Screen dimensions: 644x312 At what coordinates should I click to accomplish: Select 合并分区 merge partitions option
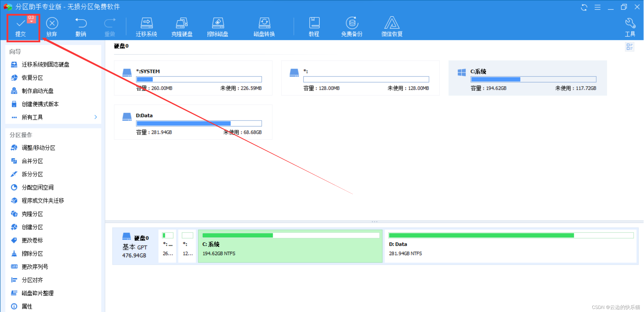32,161
